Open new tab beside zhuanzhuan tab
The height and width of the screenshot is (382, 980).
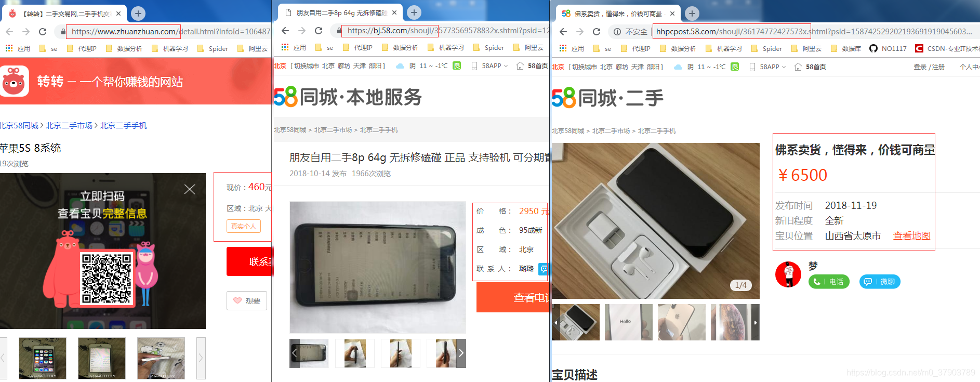pos(138,13)
